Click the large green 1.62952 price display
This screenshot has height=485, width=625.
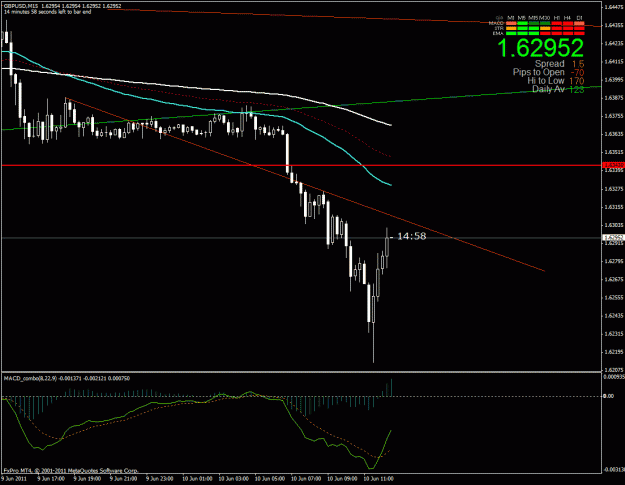(x=540, y=48)
